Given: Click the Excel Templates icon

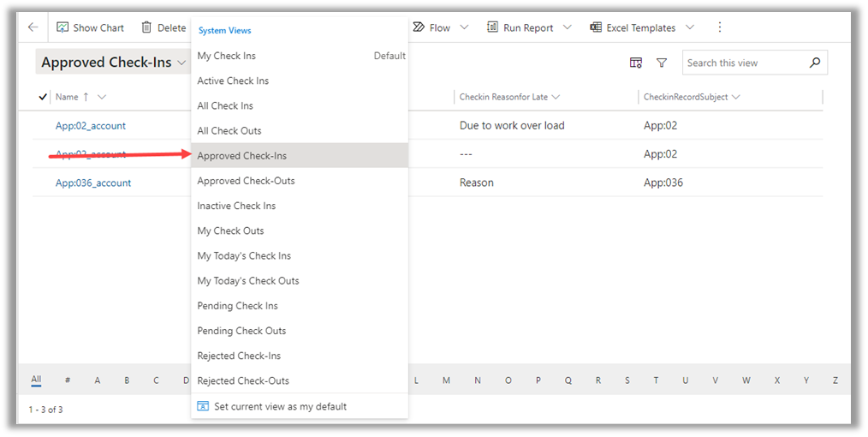Looking at the screenshot, I should click(596, 27).
